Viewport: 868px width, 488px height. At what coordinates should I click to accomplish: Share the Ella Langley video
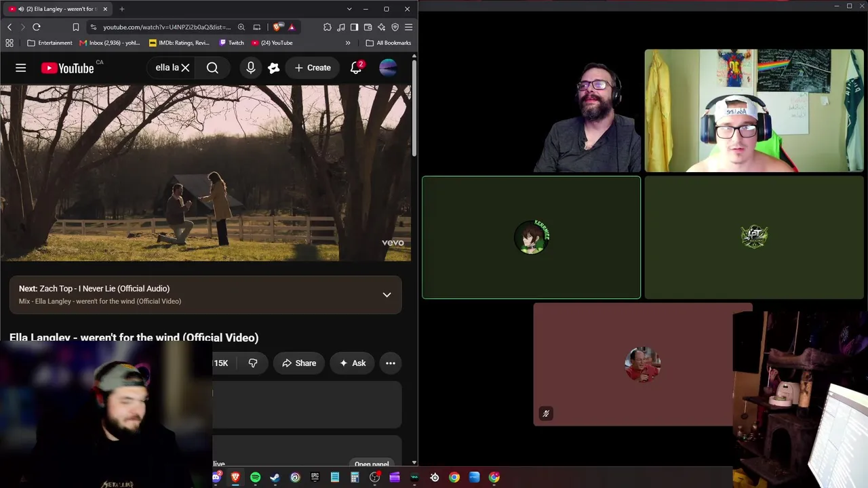(299, 363)
